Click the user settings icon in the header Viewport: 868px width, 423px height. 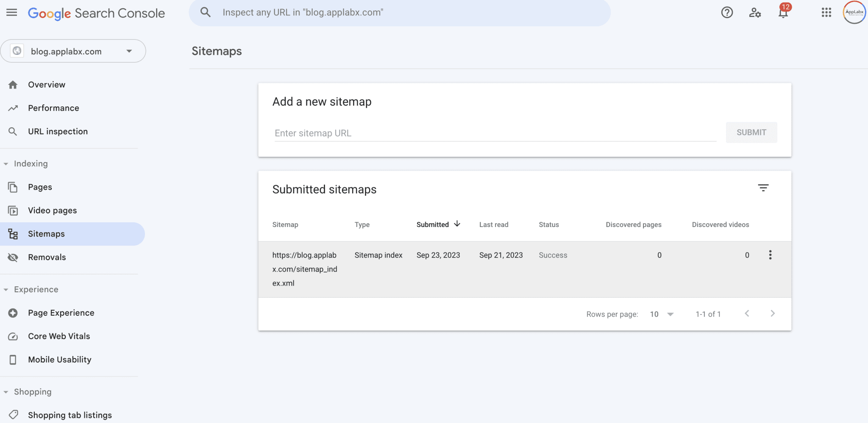pyautogui.click(x=755, y=12)
